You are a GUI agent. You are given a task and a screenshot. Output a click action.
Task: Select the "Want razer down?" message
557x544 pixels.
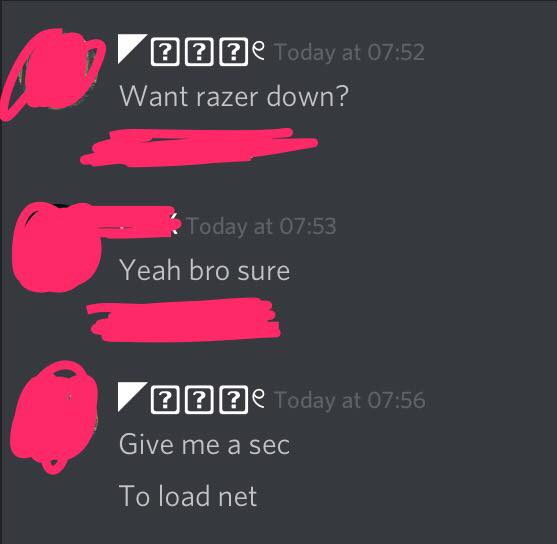click(234, 96)
